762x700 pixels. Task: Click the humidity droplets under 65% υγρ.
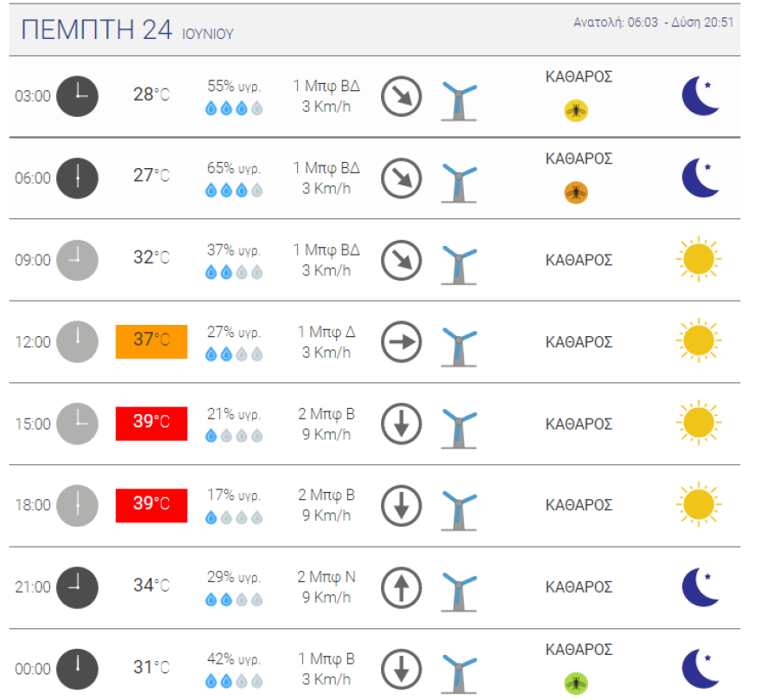point(234,191)
